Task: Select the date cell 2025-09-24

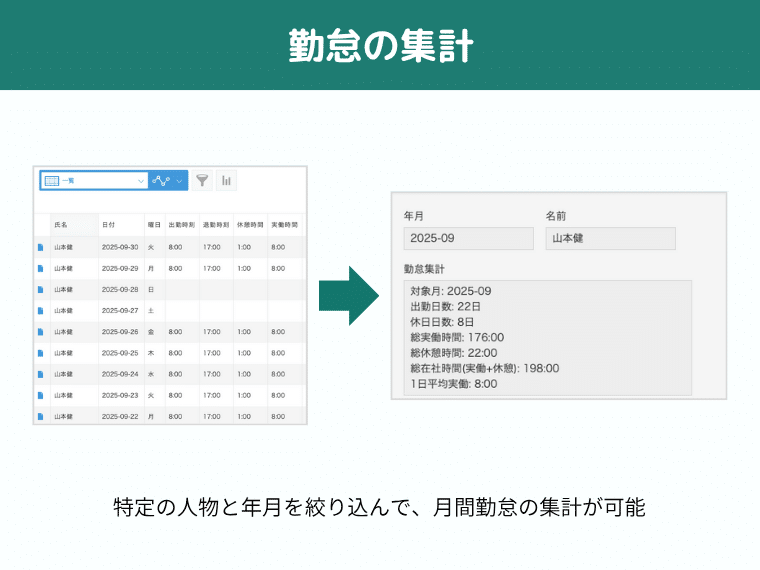Action: click(x=120, y=374)
